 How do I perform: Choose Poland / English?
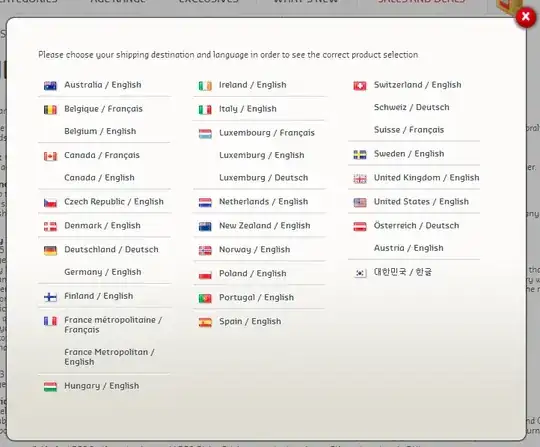tap(253, 273)
